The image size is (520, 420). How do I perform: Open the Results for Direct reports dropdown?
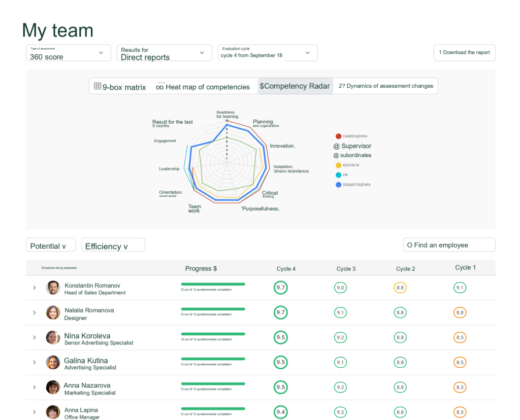pos(164,53)
